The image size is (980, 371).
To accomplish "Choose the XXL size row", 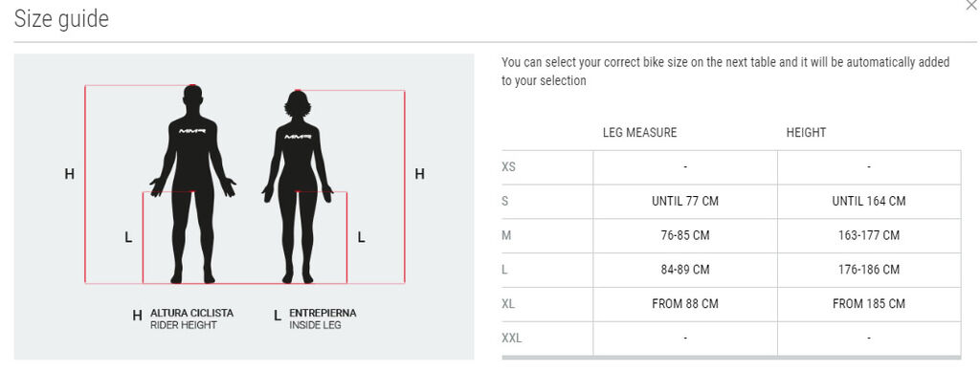I will (x=731, y=338).
